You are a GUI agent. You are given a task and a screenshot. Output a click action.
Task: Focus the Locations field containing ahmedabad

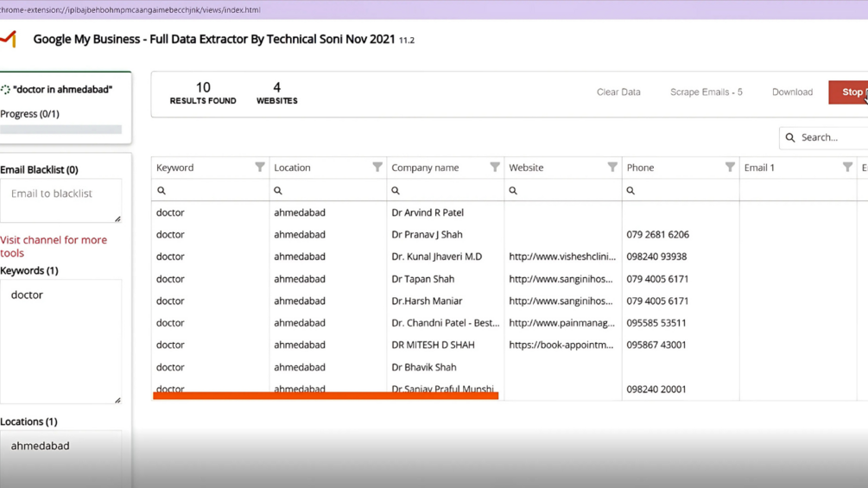tap(61, 458)
